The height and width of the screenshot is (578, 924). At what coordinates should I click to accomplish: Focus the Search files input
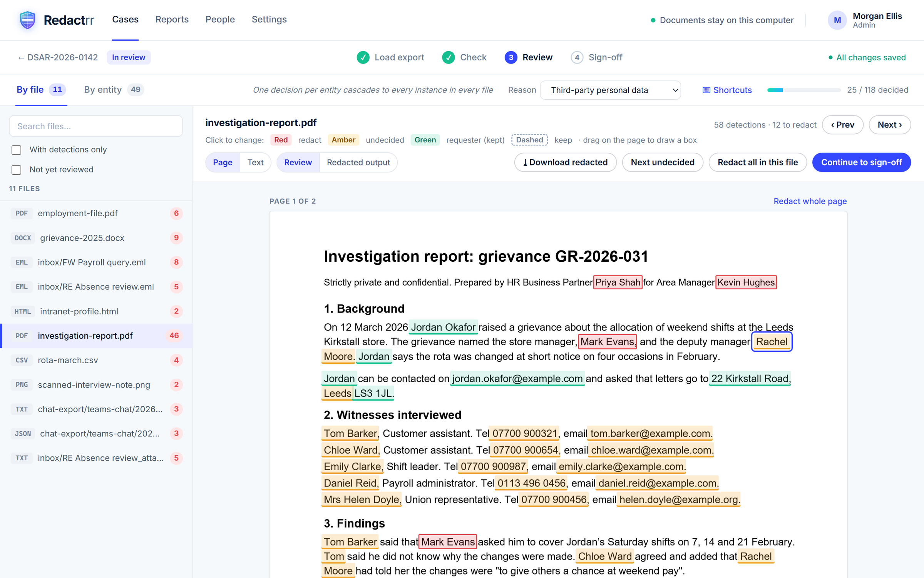click(x=96, y=126)
